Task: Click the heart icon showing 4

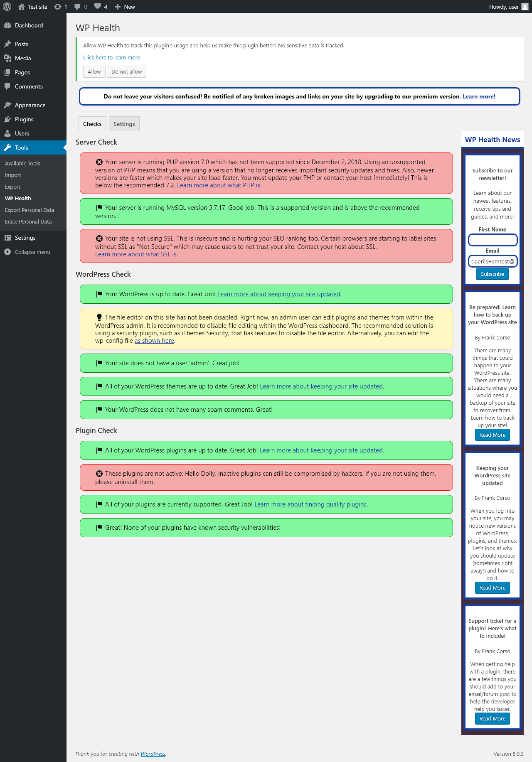Action: (x=97, y=6)
